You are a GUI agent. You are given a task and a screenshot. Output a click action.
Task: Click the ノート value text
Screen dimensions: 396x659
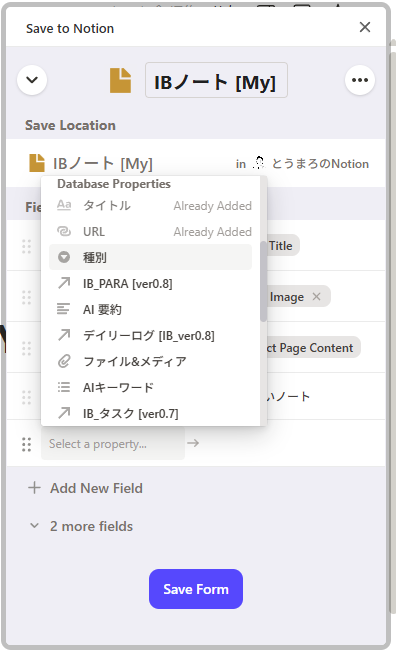click(x=289, y=396)
